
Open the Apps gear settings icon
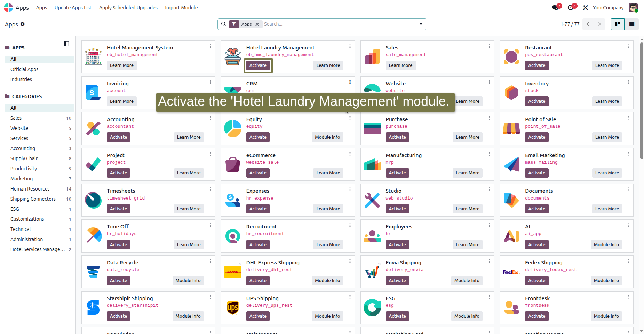(23, 24)
